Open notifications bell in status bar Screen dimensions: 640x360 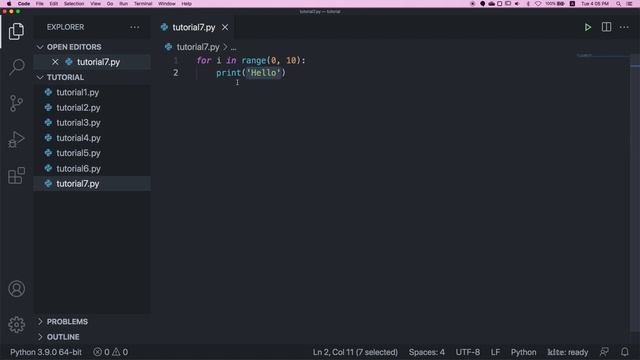[624, 352]
